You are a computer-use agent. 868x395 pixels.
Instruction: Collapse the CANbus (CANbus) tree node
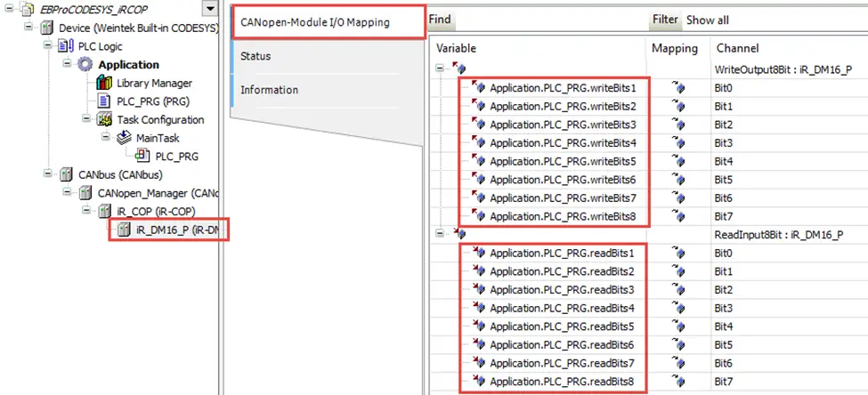[x=48, y=174]
